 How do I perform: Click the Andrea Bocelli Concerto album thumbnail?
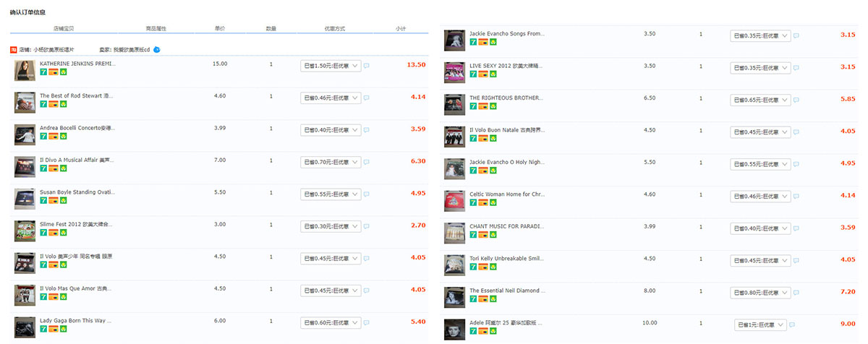point(25,134)
